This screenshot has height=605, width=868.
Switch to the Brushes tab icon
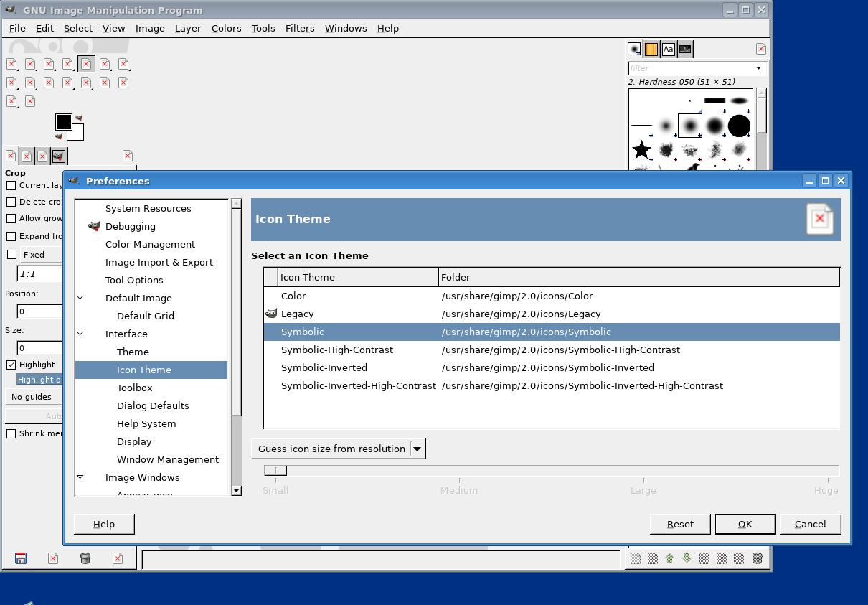634,49
